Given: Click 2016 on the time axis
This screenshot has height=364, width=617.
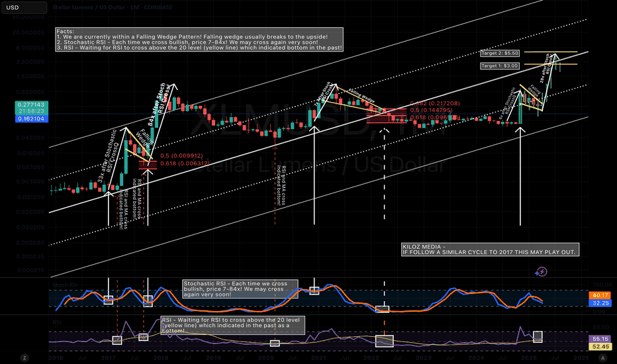Looking at the screenshot, I should (56, 357).
